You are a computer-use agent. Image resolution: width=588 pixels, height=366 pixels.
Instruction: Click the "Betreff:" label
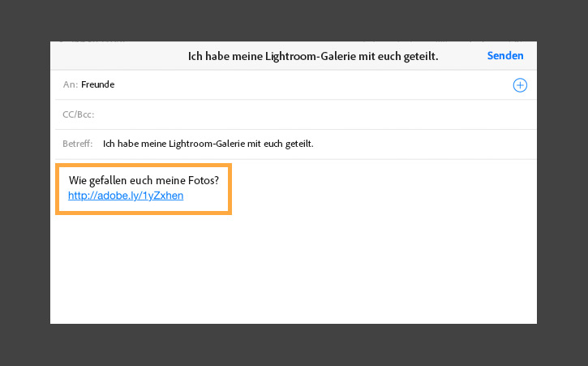78,144
